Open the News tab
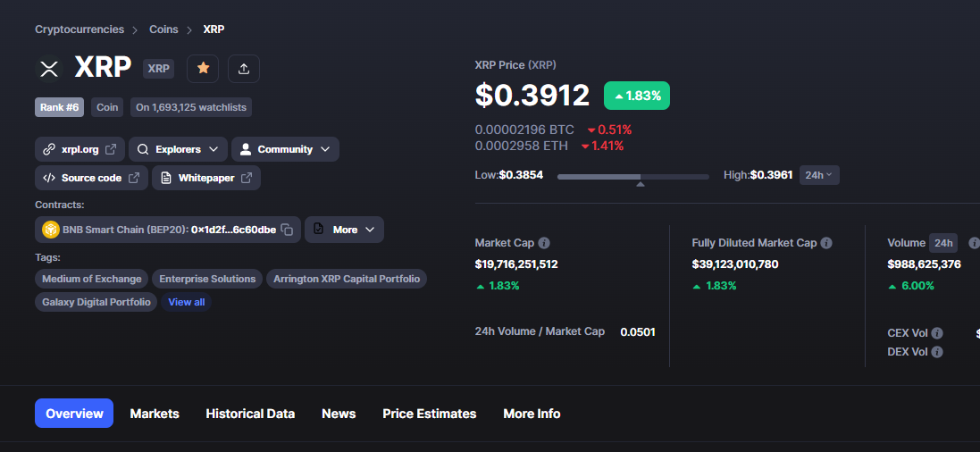The image size is (980, 452). click(339, 414)
